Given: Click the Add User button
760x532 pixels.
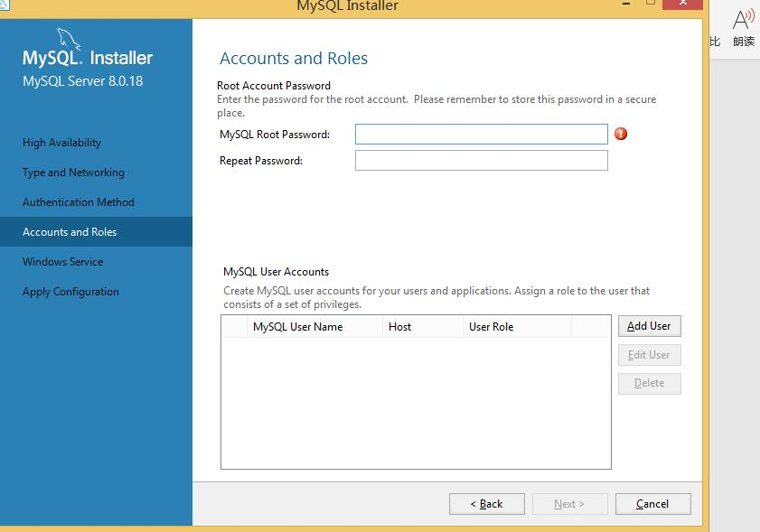Looking at the screenshot, I should pyautogui.click(x=649, y=326).
